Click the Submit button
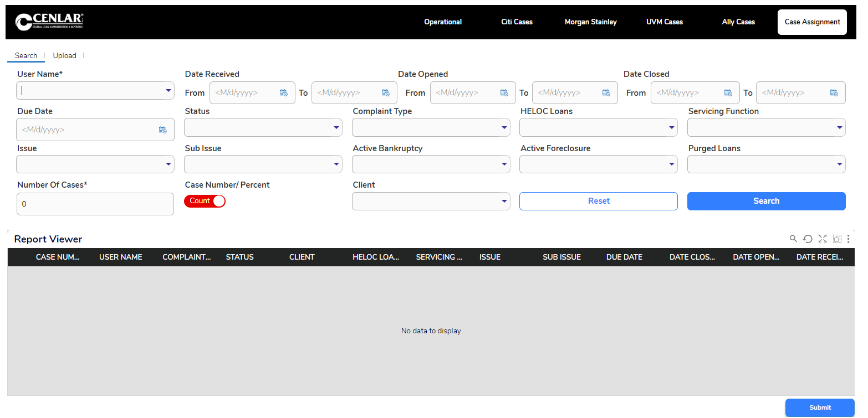 click(x=820, y=407)
